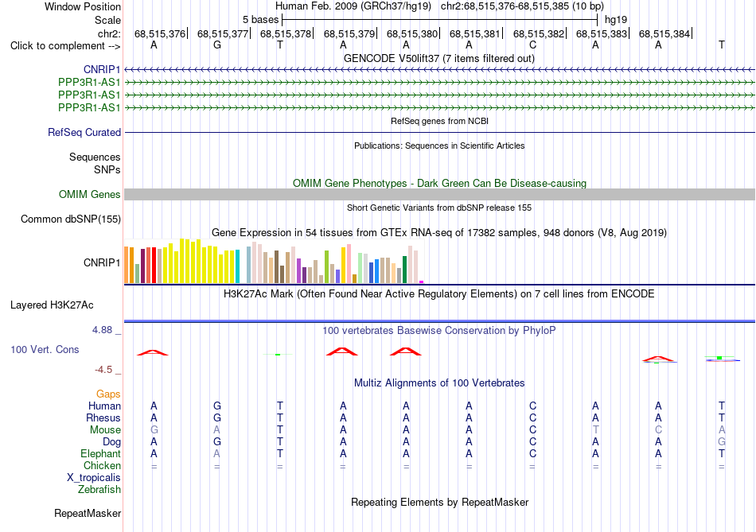Click the 68,515,376 position label
The width and height of the screenshot is (756, 532).
pos(160,33)
